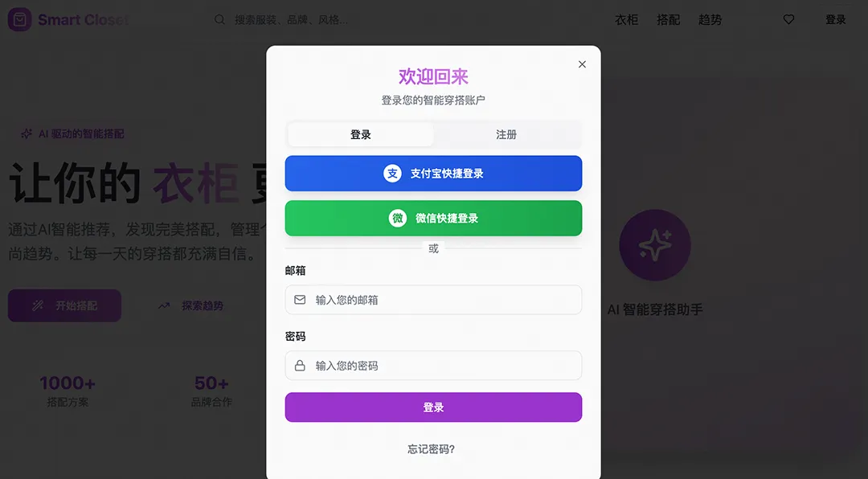The image size is (868, 479).
Task: Focus the 输入您的密码 input field
Action: (x=433, y=366)
